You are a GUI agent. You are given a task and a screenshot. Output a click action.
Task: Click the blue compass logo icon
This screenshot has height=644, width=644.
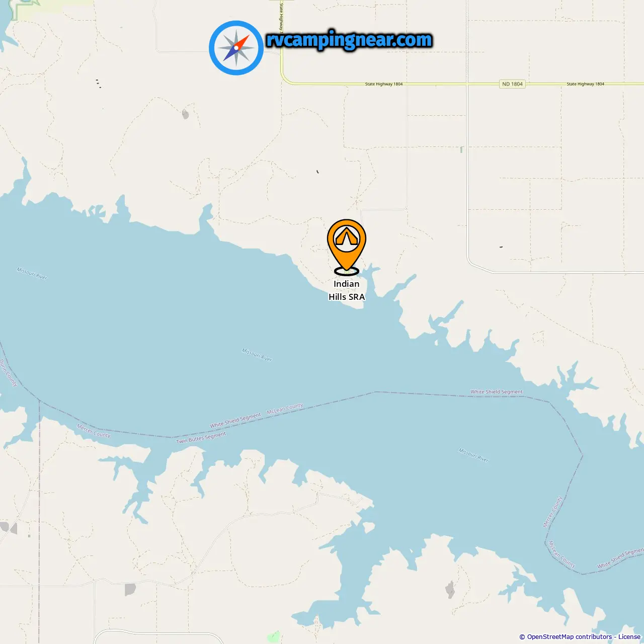236,48
